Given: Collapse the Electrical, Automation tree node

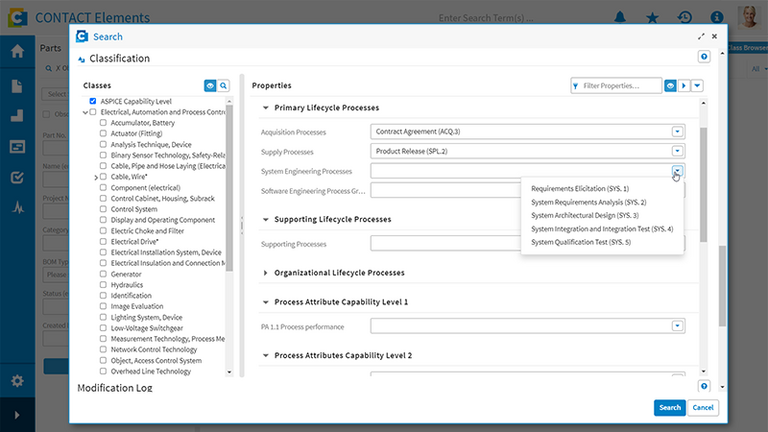Looking at the screenshot, I should point(85,112).
